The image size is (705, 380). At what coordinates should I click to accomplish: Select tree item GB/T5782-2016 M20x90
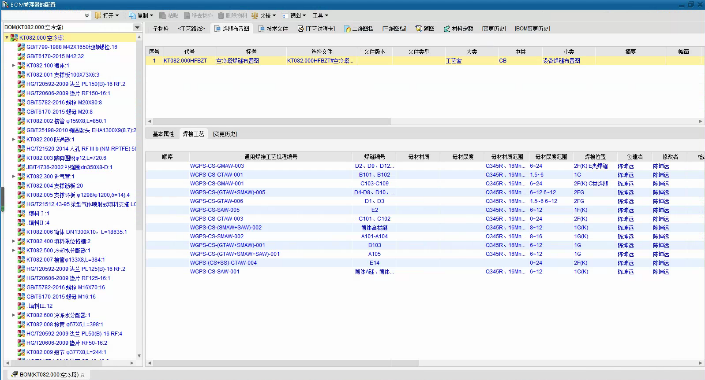coord(64,103)
